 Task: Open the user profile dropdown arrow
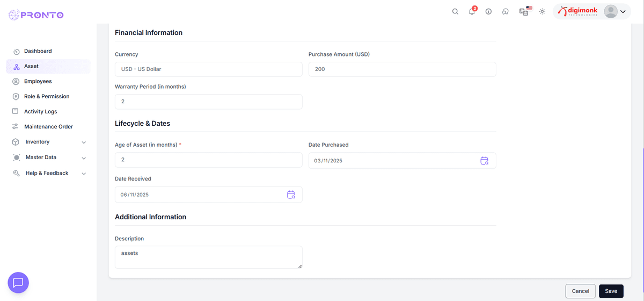tap(623, 12)
